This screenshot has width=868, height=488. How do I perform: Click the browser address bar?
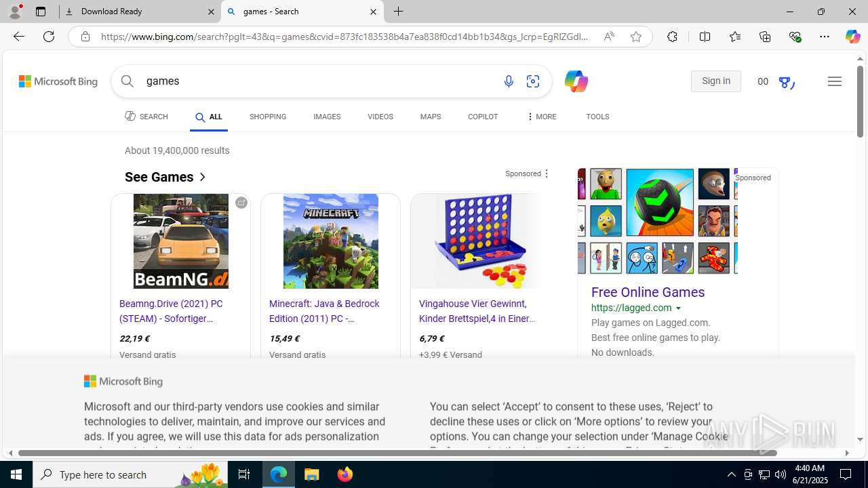(344, 37)
